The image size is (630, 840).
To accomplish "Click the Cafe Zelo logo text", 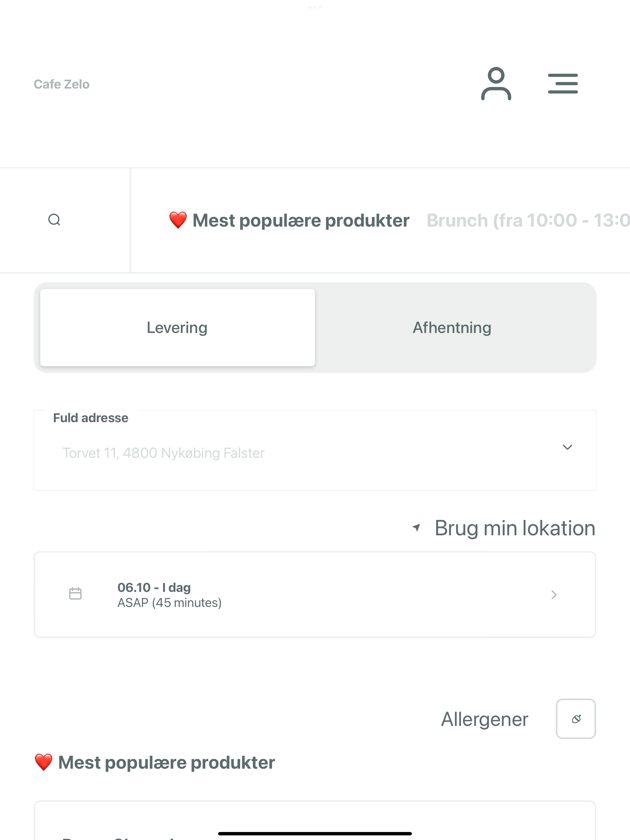I will tap(62, 84).
